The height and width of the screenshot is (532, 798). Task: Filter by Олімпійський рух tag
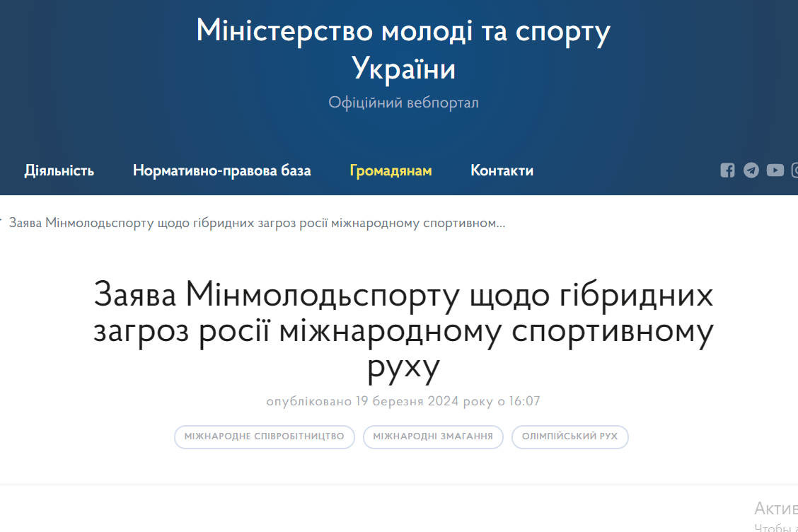click(569, 436)
